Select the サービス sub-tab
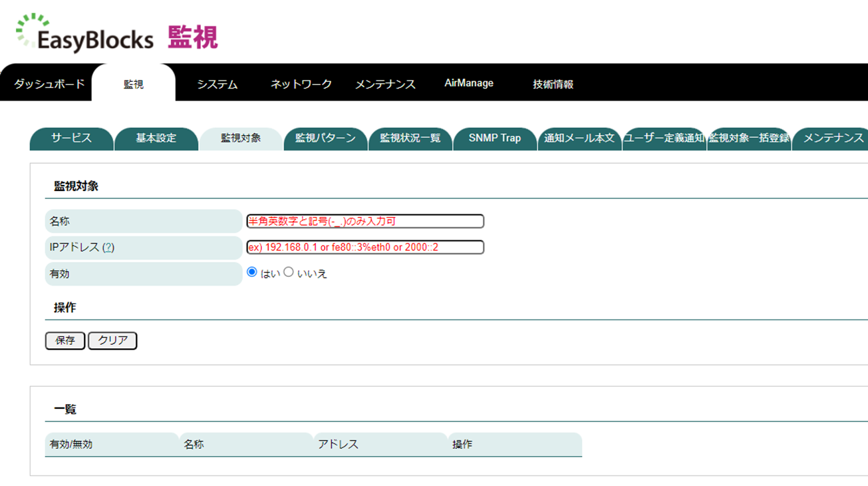The image size is (868, 486). pyautogui.click(x=71, y=138)
